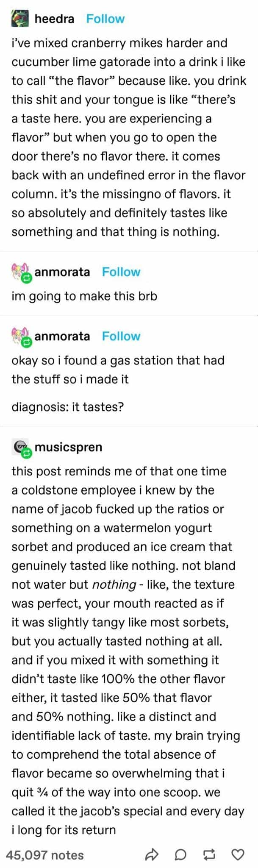Click the share arrow icon
The image size is (258, 868).
tap(151, 855)
